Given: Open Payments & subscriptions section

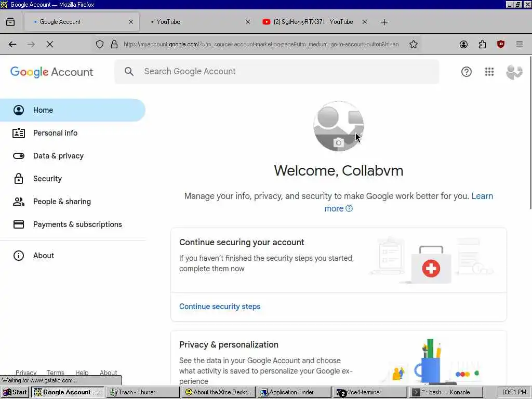Looking at the screenshot, I should click(73, 224).
